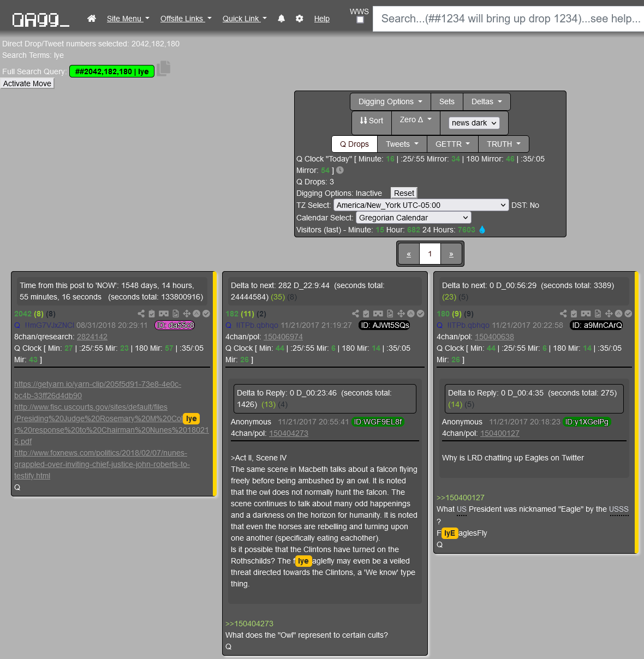The width and height of the screenshot is (644, 659).
Task: Click the blue water drop icon
Action: click(482, 230)
